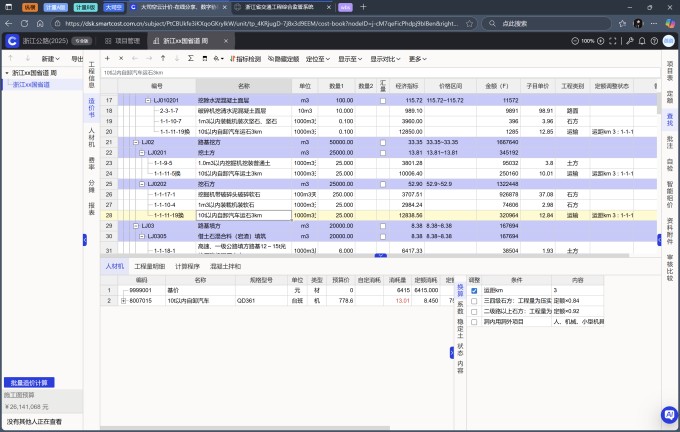The image size is (680, 432).
Task: Collapse the LJ0202 tree node
Action: pos(142,184)
